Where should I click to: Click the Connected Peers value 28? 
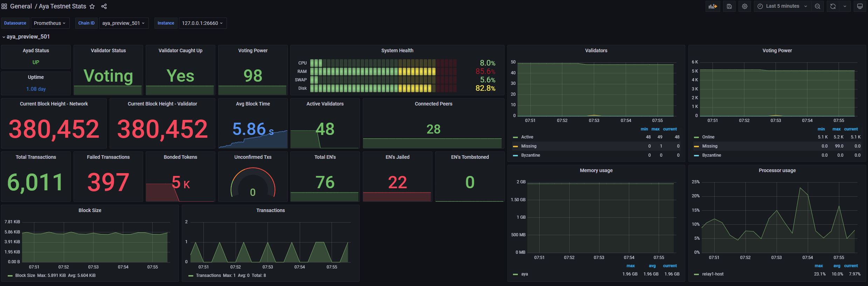pyautogui.click(x=433, y=129)
